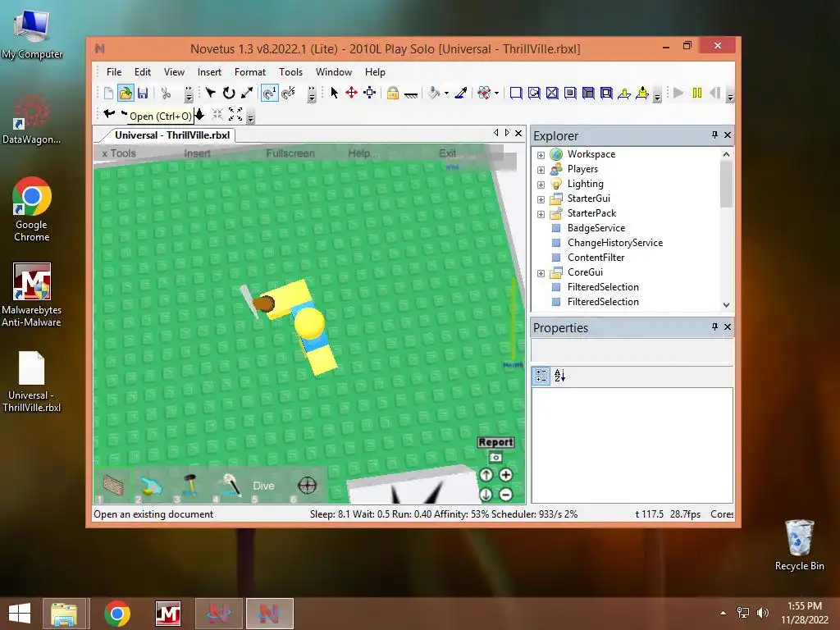Click the zoom-extents expand arrows icon
Viewport: 840px width, 630px height.
pos(235,113)
